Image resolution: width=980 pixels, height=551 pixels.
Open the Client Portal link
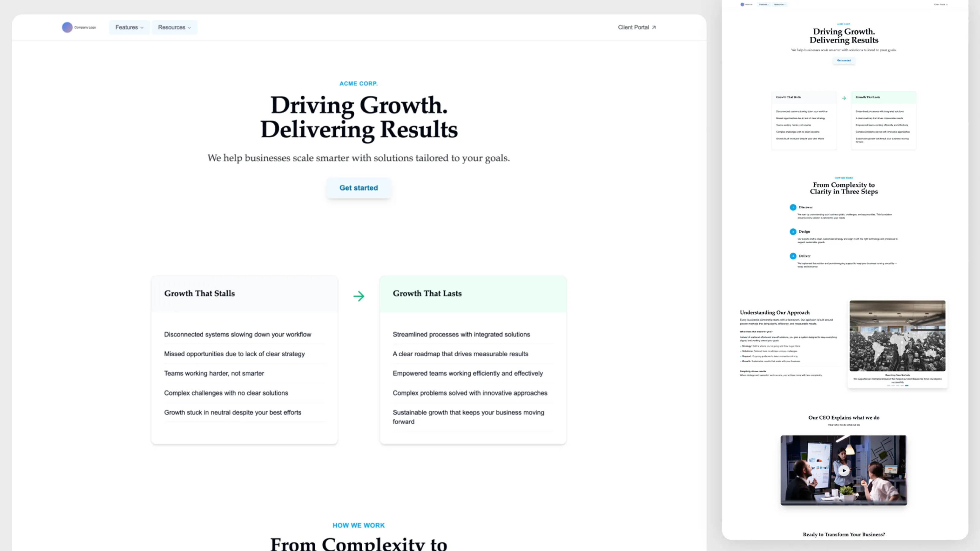(633, 27)
